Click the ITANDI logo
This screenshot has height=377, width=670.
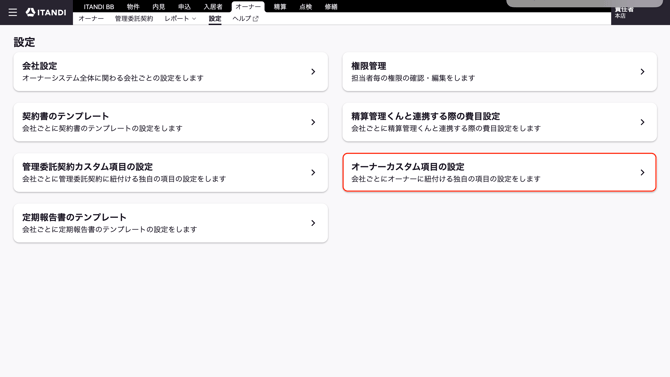tap(46, 12)
